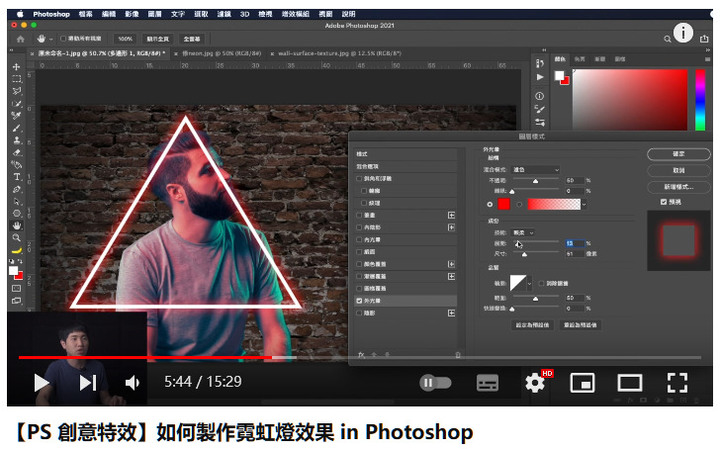Add another Inner Shadow plus icon
720x449 pixels.
pos(451,227)
